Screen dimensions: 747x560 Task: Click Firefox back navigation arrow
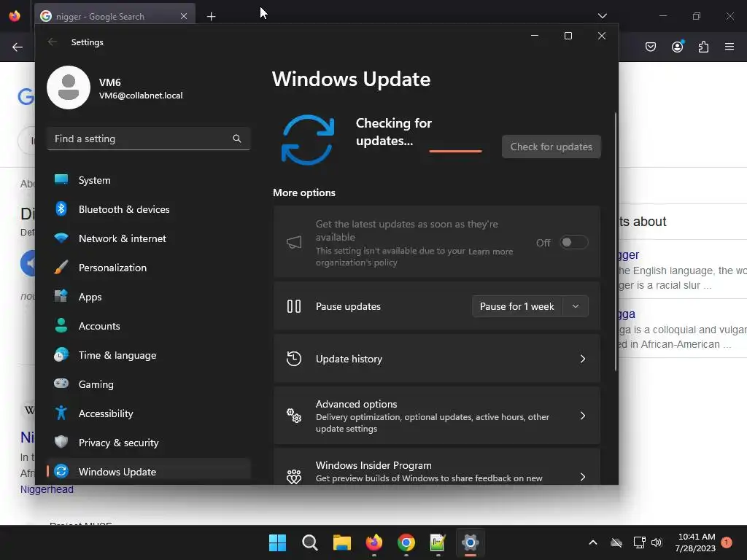coord(18,47)
